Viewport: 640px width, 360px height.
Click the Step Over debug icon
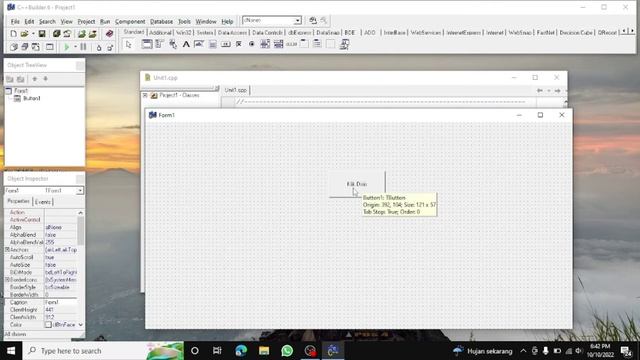click(110, 48)
